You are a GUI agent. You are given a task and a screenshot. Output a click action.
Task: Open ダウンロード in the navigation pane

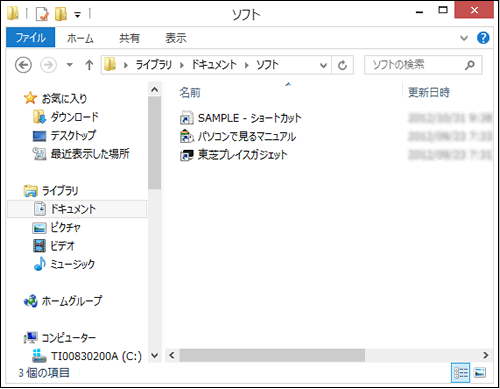coord(74,117)
